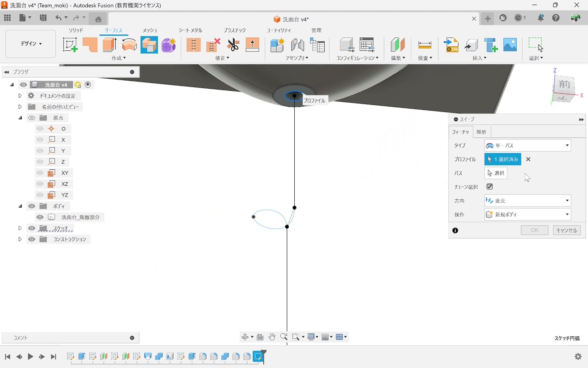Open timeline settings gear
588x368 pixels.
[578, 356]
